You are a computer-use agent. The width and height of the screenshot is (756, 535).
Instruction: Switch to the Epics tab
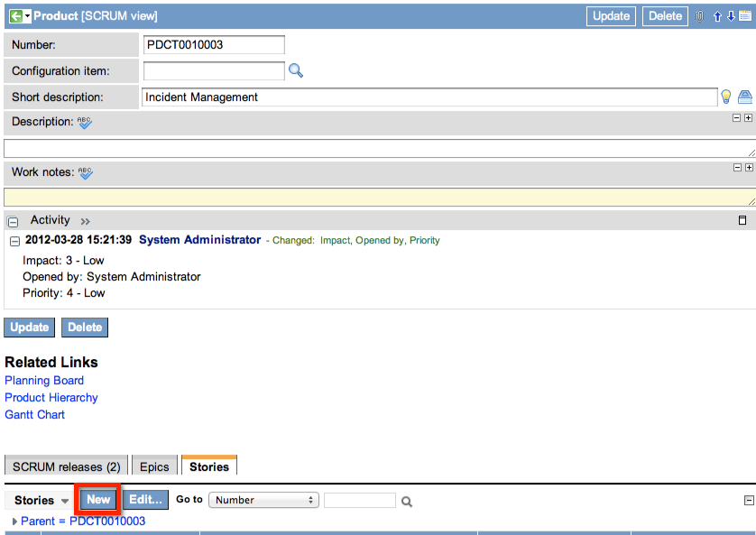154,466
